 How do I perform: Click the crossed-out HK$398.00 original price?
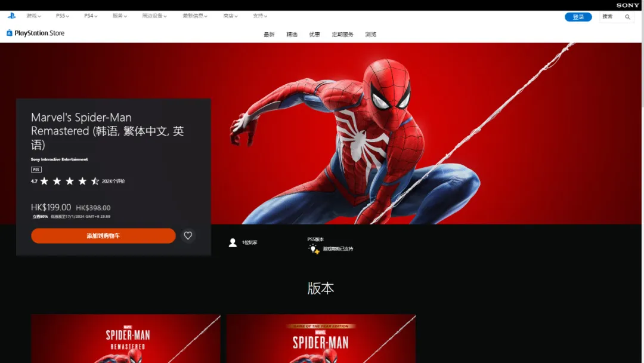pos(93,208)
